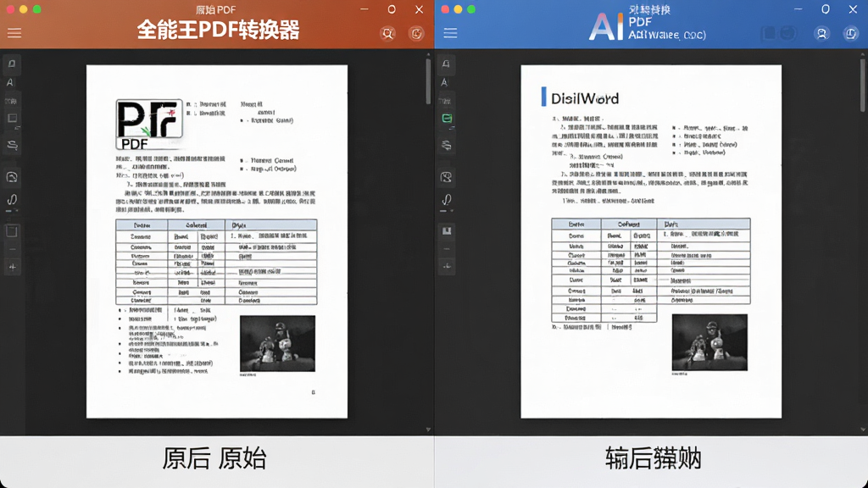Click the '全能王PDF转换器' title text

coord(218,30)
